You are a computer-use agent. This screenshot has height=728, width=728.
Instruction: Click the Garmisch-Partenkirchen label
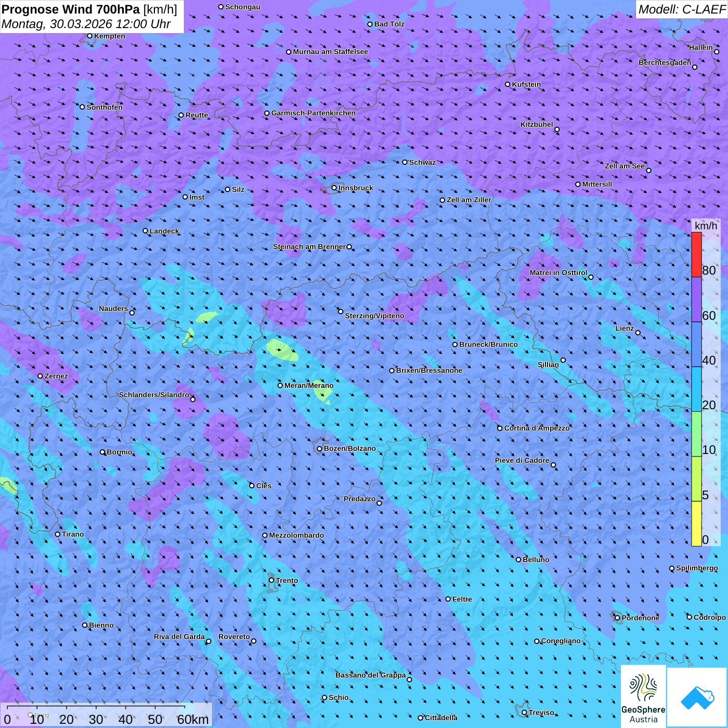314,113
